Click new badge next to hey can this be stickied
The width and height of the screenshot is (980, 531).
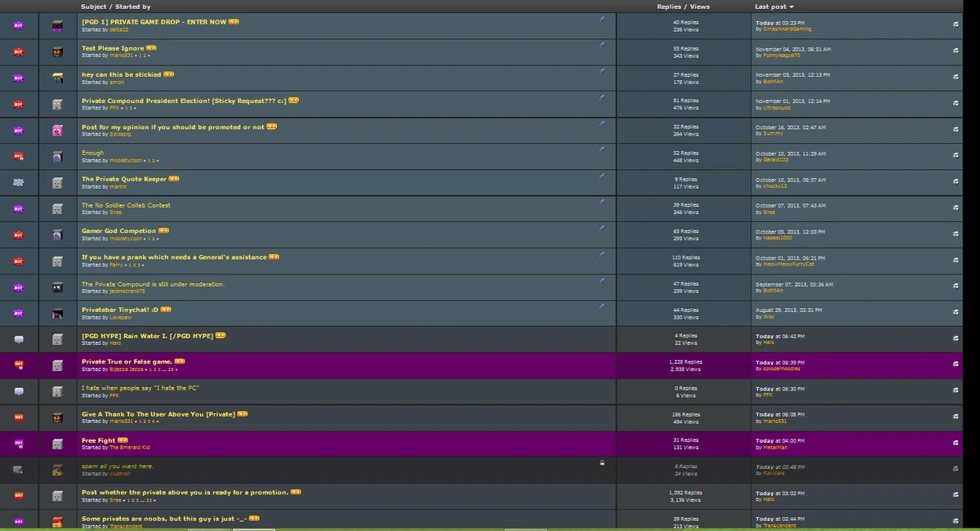tap(168, 74)
